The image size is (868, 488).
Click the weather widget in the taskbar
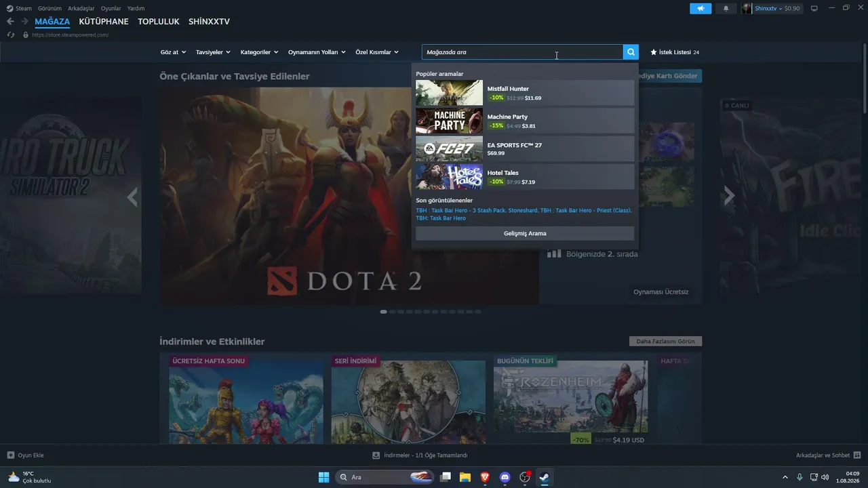point(29,477)
